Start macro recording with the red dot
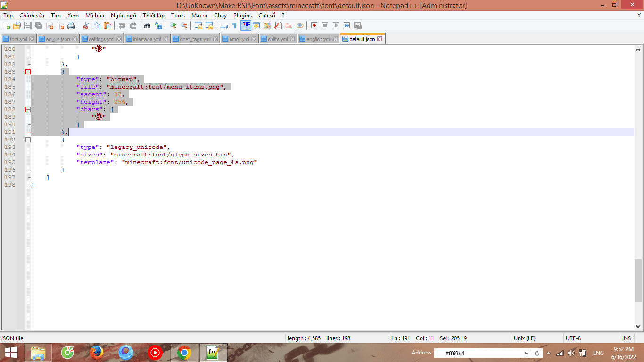Viewport: 644px width, 362px height. (314, 25)
